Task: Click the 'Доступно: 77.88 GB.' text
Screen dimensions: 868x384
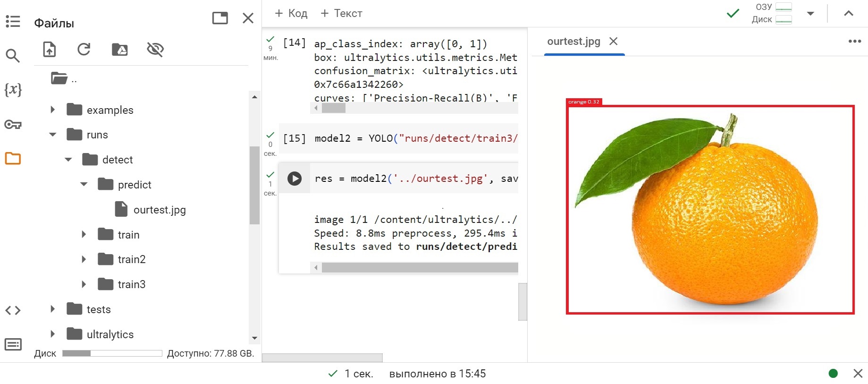Action: pos(211,353)
